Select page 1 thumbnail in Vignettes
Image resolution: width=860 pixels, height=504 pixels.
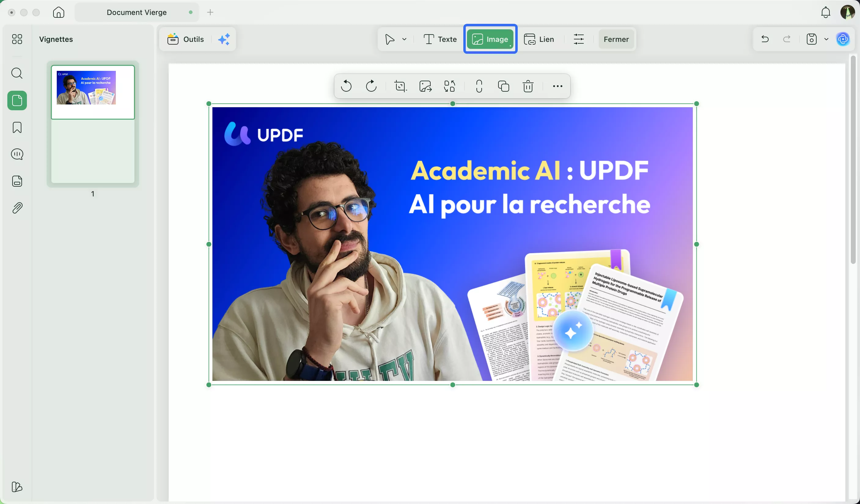click(x=93, y=92)
